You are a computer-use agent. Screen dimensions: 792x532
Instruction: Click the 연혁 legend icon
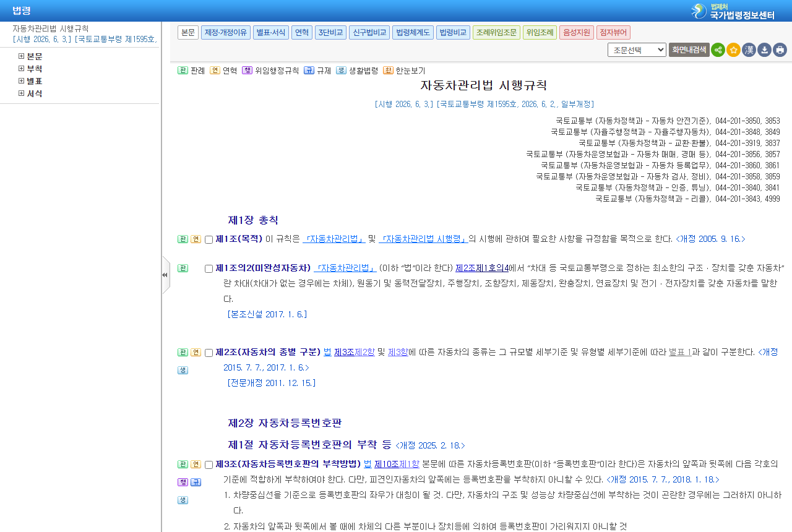[x=215, y=71]
